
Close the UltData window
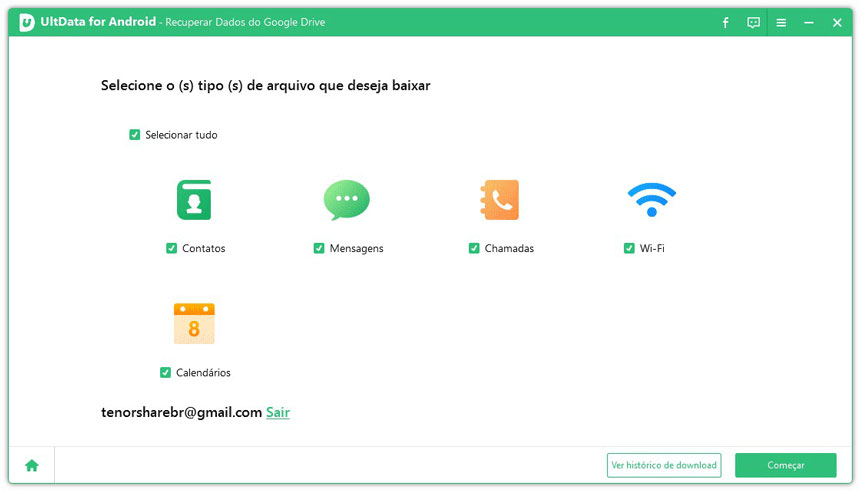tap(837, 22)
